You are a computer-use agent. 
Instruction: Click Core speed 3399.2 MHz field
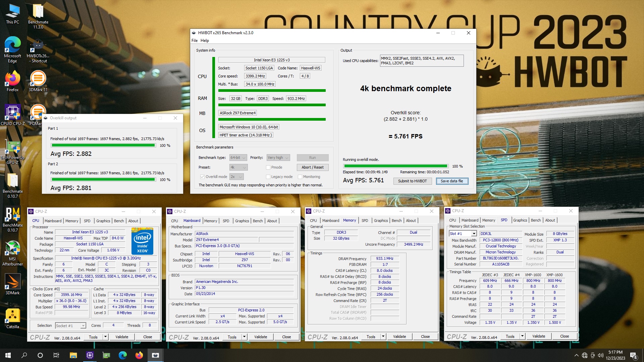click(255, 76)
